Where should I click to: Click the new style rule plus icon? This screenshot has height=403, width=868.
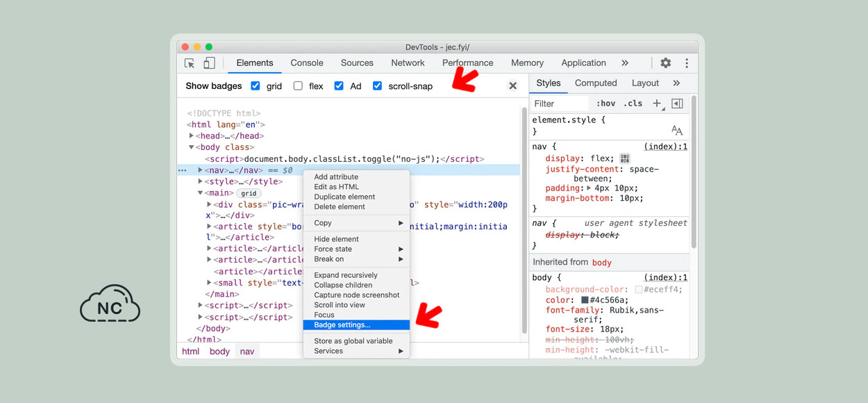[657, 104]
